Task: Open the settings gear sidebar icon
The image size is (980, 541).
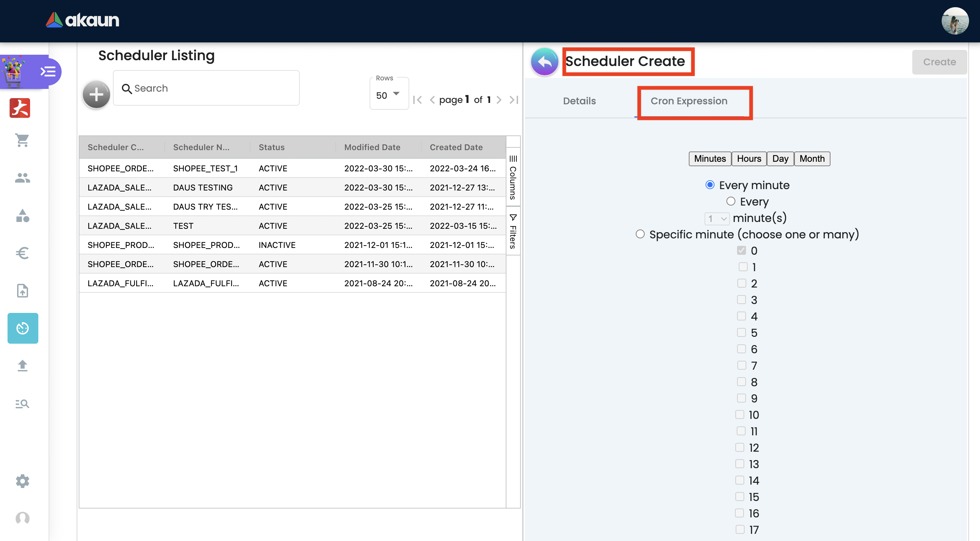Action: [23, 481]
